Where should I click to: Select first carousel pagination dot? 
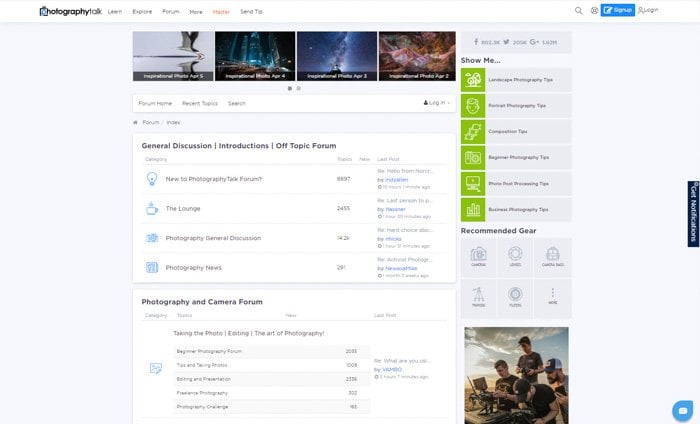coord(290,88)
